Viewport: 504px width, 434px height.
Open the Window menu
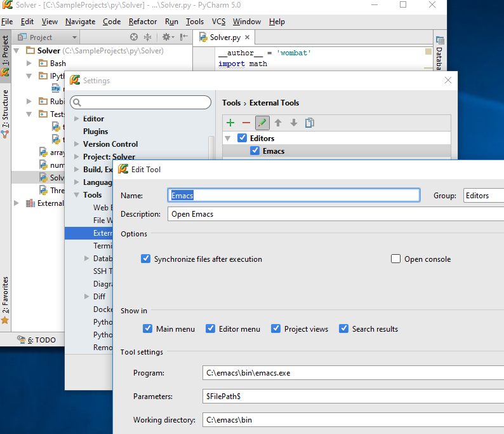pyautogui.click(x=246, y=22)
